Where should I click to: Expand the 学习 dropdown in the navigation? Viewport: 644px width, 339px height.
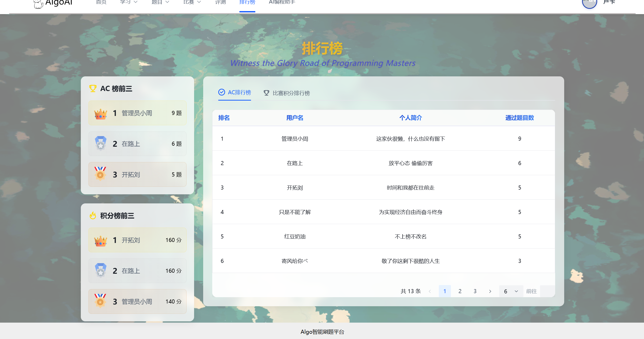pos(129,2)
